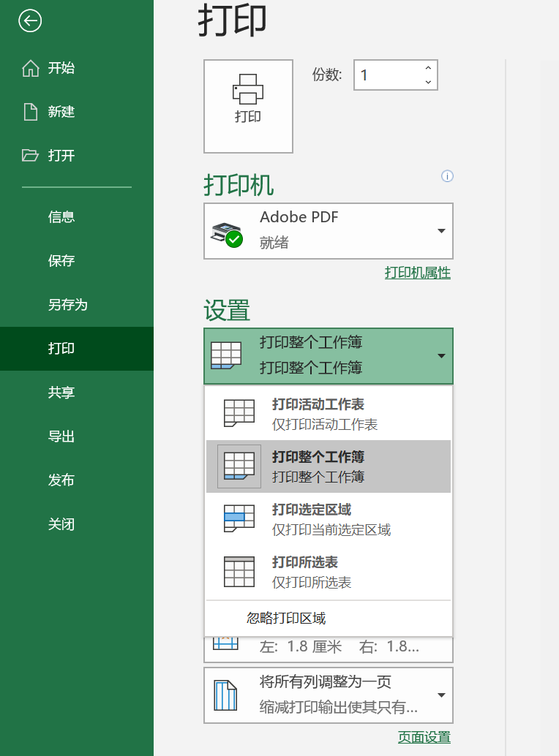Click the scale-to-fit columns page icon
Screen dimensions: 559x756
coord(226,695)
